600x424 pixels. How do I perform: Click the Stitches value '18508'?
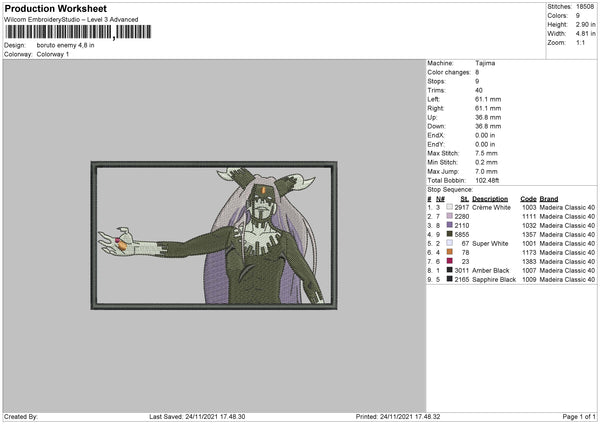click(585, 7)
